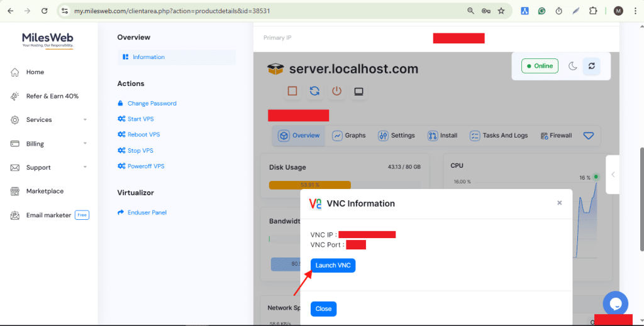Click the Disk Usage progress bar
644x326 pixels.
(x=309, y=185)
